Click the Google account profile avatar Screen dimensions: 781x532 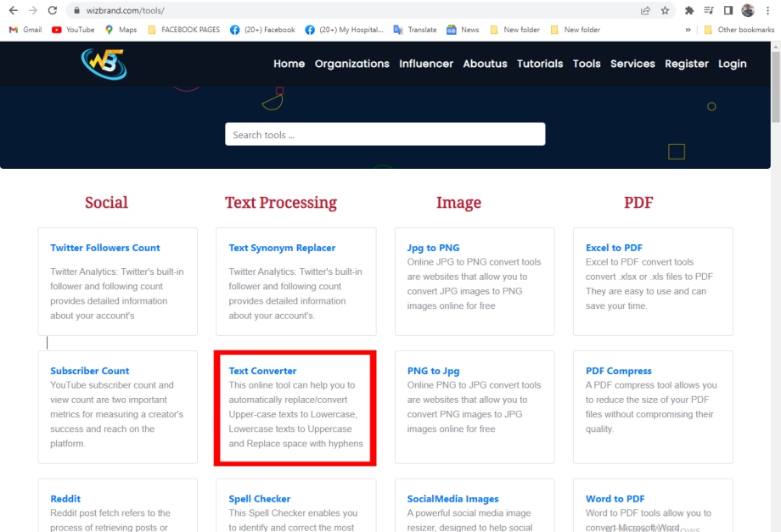click(747, 10)
